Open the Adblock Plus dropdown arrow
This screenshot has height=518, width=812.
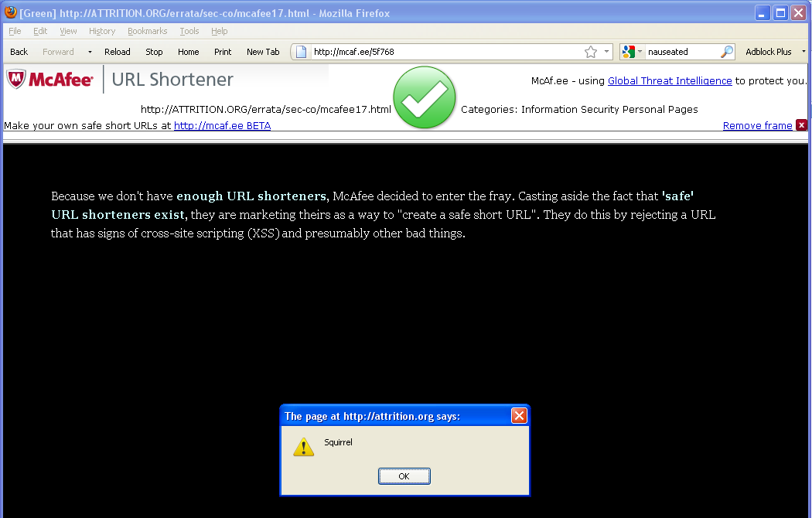coord(803,52)
